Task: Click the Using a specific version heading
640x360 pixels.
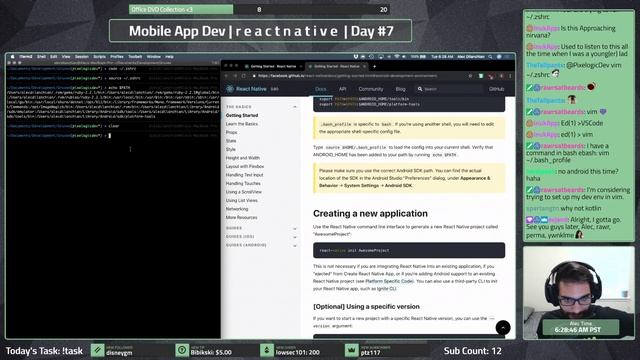Action: [366, 307]
